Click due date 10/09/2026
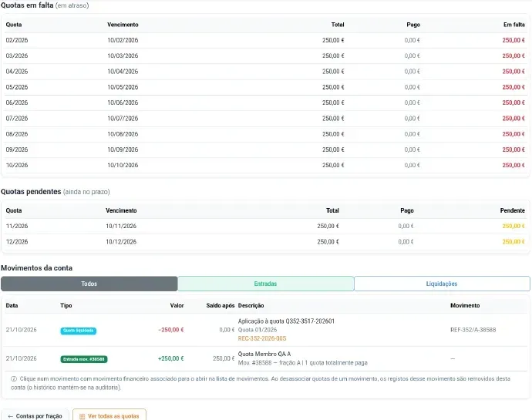 click(123, 150)
